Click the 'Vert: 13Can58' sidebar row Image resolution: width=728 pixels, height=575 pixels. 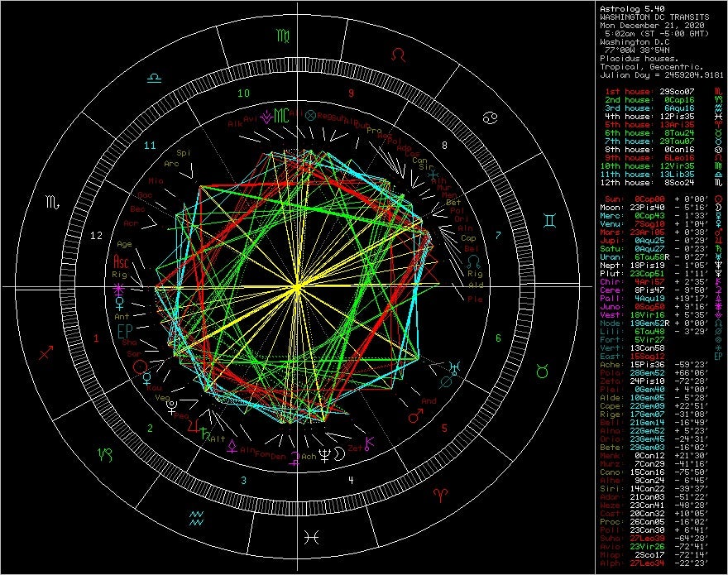pos(662,348)
